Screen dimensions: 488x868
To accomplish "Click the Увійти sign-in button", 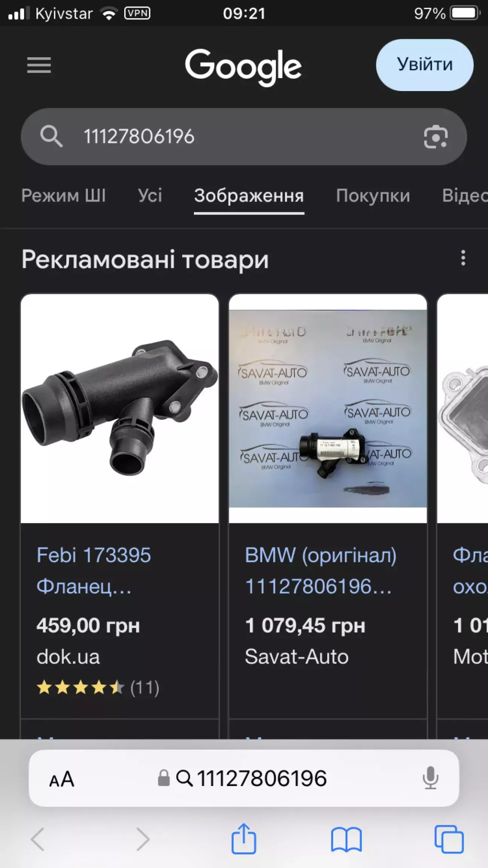I will 425,65.
